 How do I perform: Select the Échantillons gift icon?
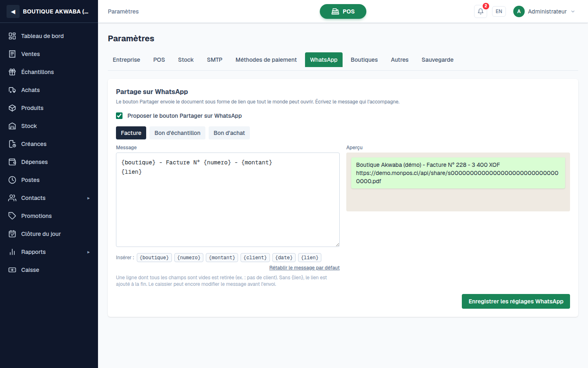point(12,72)
